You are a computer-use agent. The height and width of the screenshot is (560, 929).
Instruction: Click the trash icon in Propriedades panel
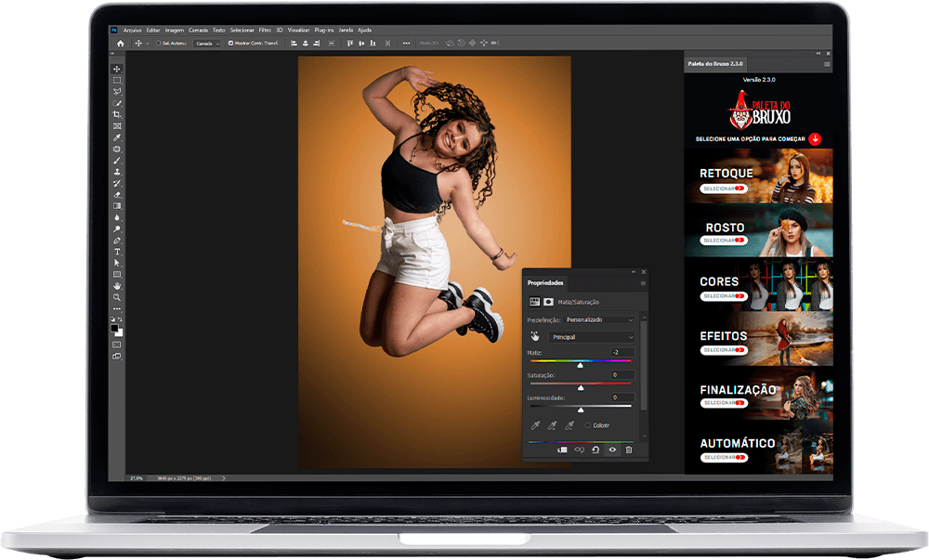click(629, 449)
